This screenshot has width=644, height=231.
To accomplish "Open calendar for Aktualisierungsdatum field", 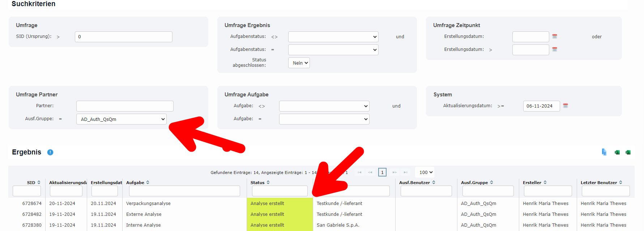I will [x=566, y=106].
